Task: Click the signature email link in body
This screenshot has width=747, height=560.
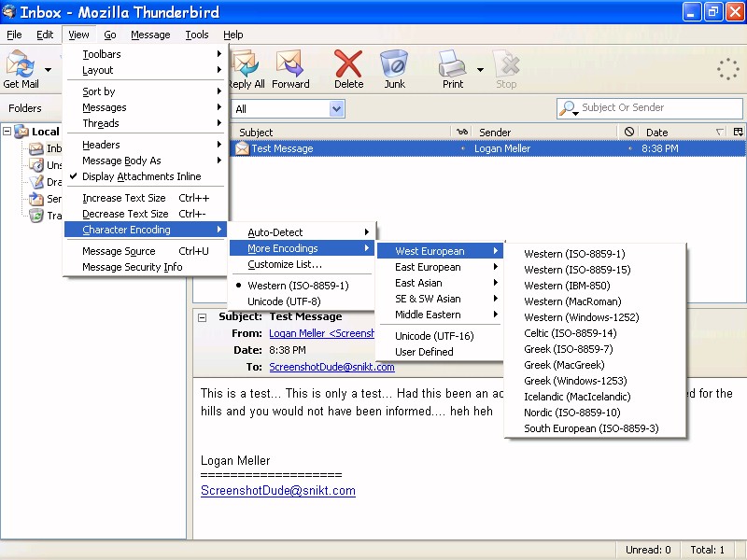Action: (x=277, y=491)
